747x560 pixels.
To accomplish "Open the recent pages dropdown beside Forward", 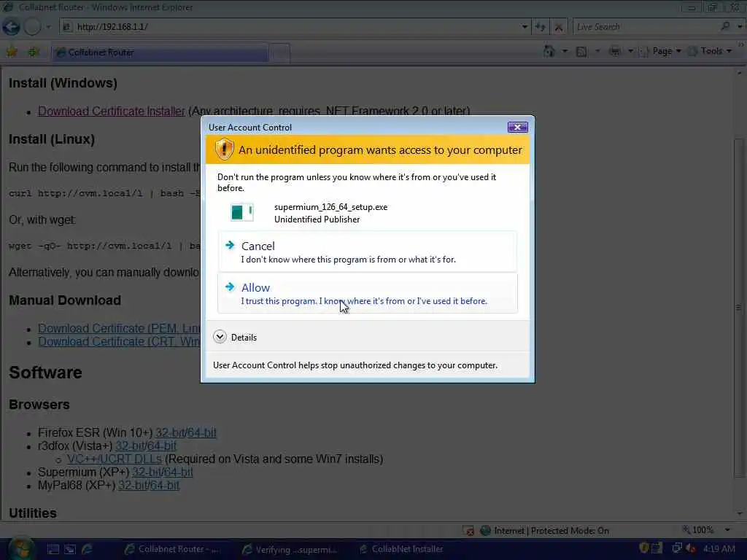I will point(48,27).
